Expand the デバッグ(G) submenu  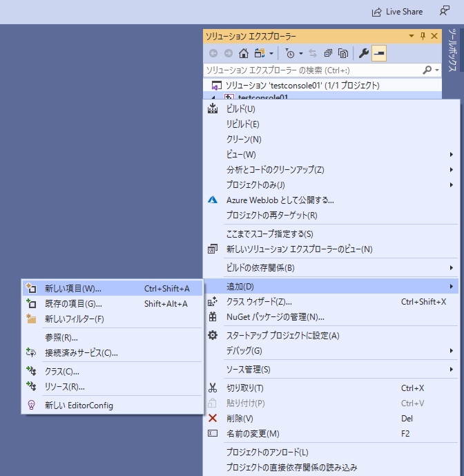click(x=331, y=351)
